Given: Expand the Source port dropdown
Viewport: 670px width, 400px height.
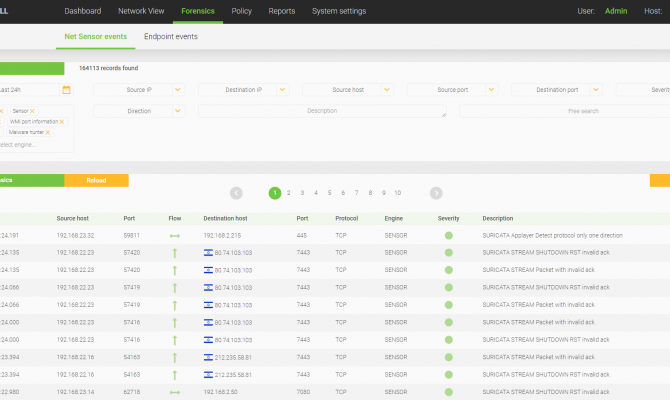Looking at the screenshot, I should pos(491,90).
